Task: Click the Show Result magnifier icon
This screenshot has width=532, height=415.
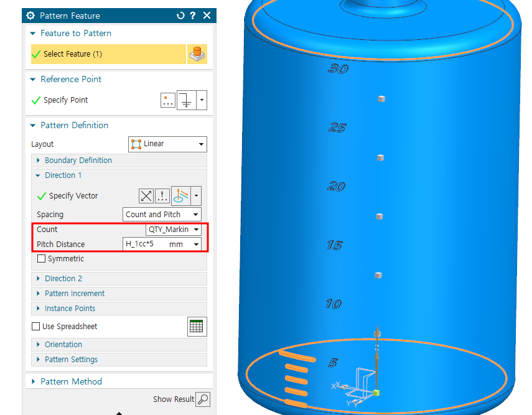Action: pyautogui.click(x=203, y=399)
